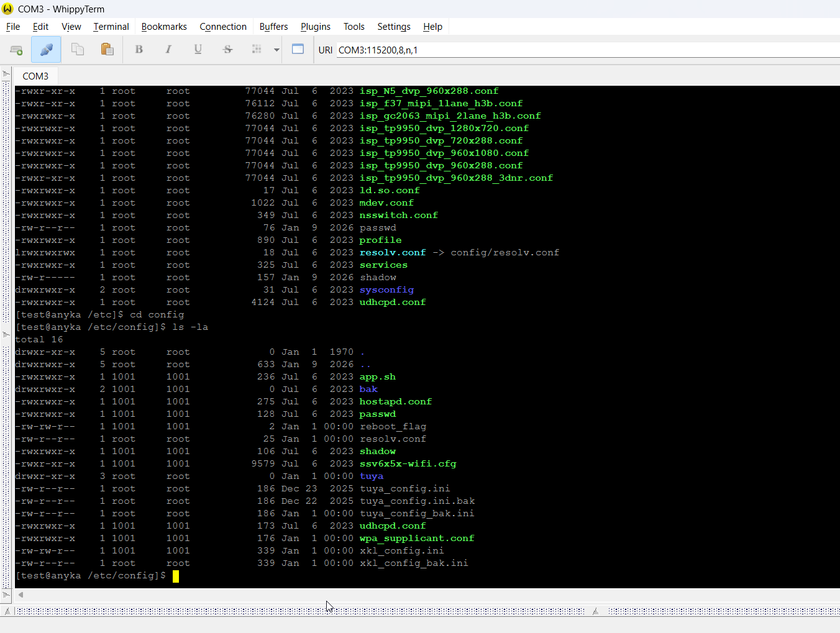Select the COM3 terminal tab
This screenshot has width=840, height=633.
click(x=35, y=76)
